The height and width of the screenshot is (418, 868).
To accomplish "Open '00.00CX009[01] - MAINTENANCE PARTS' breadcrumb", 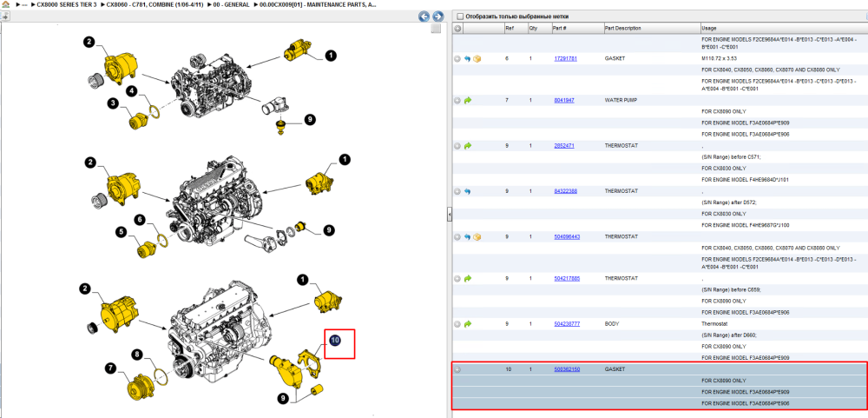I will point(318,4).
